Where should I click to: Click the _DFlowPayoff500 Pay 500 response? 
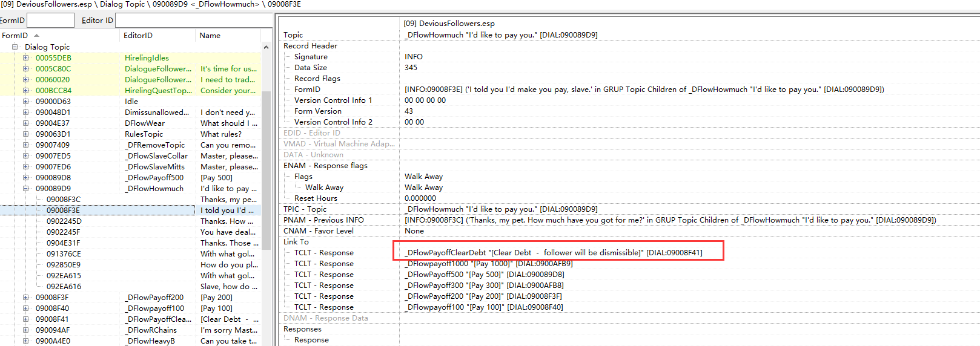(x=485, y=274)
